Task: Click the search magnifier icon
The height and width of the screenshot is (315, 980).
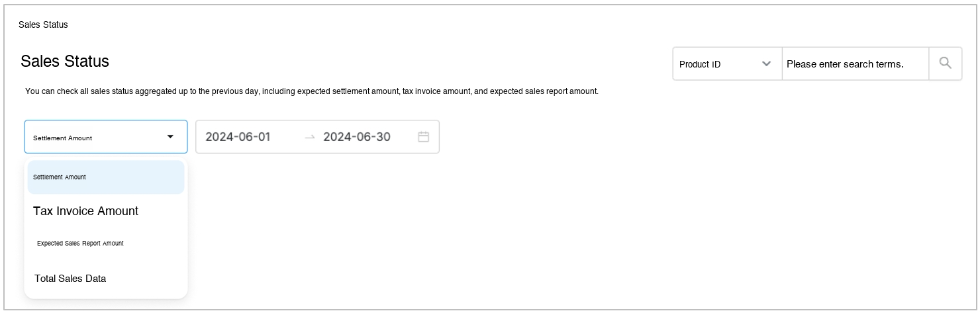Action: [945, 64]
